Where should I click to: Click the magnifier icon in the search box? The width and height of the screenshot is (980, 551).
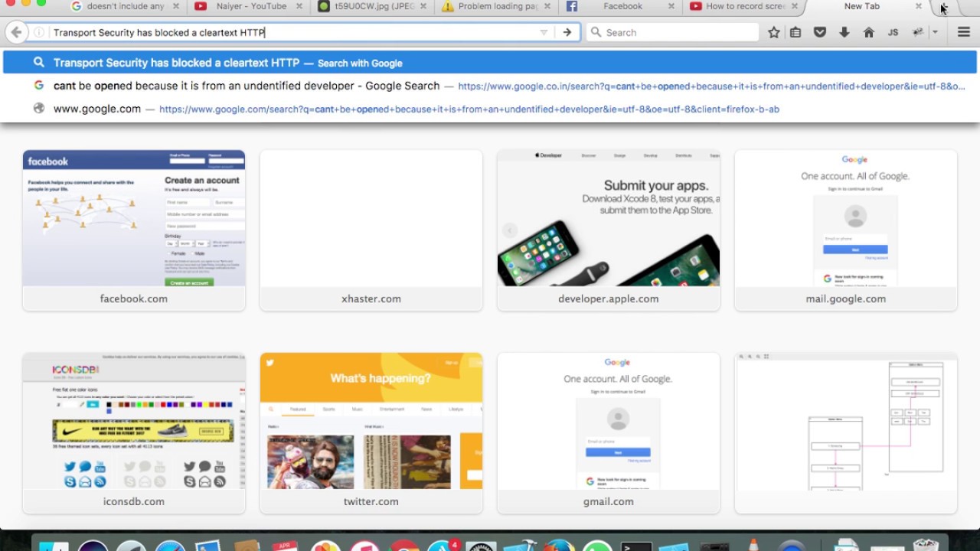(x=595, y=32)
